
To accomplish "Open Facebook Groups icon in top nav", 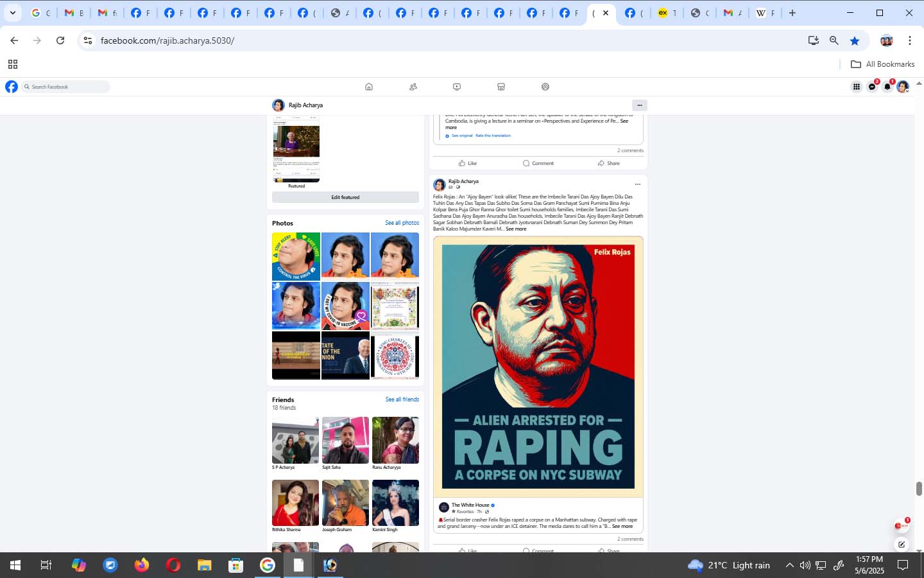I will click(545, 87).
